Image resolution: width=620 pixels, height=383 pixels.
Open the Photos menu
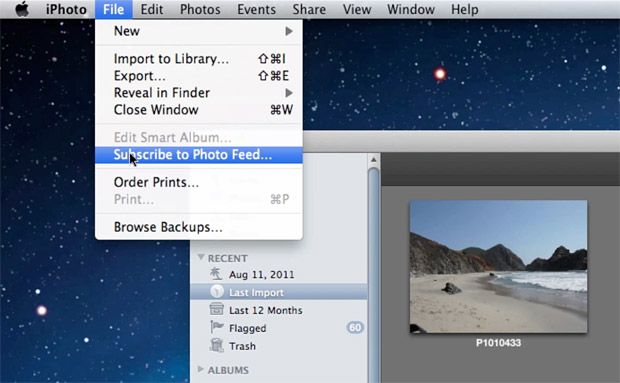point(200,9)
